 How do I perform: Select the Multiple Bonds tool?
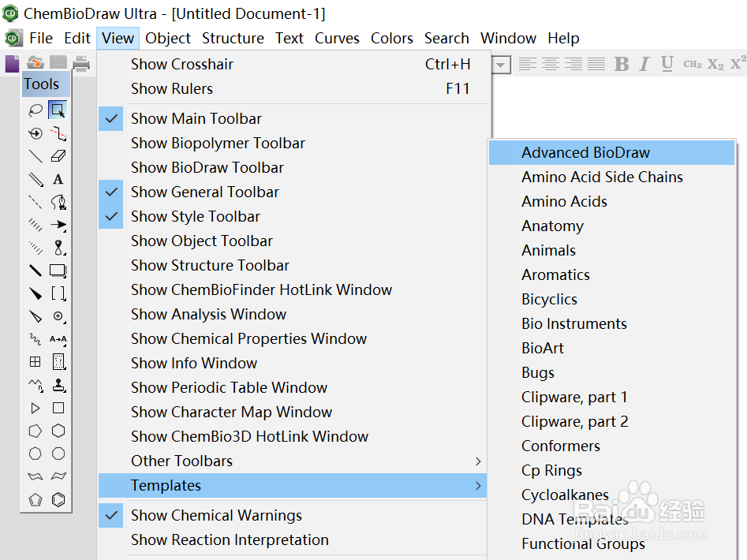[x=35, y=179]
